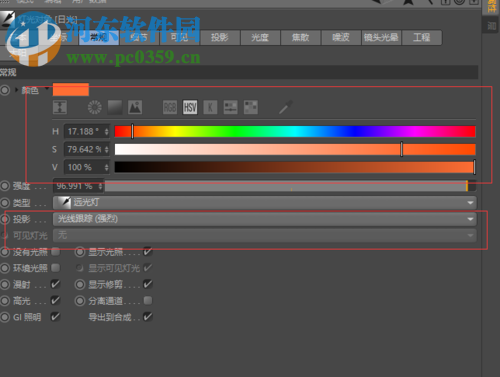
Task: Click animation dot beside 显示修剪
Action: coord(80,284)
